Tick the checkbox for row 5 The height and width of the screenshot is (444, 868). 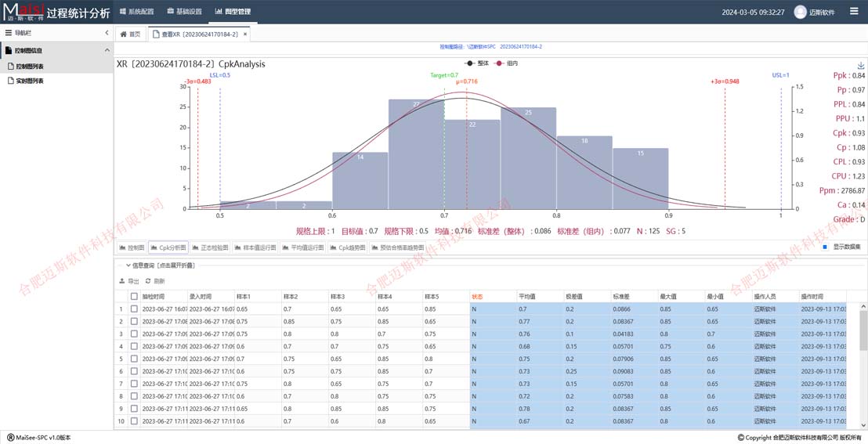point(134,359)
